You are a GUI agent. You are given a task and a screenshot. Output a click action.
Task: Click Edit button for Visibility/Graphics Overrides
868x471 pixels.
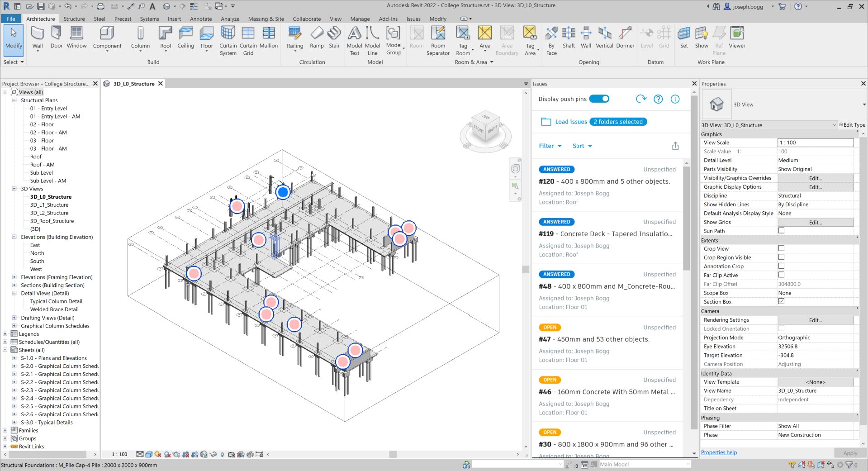click(815, 178)
